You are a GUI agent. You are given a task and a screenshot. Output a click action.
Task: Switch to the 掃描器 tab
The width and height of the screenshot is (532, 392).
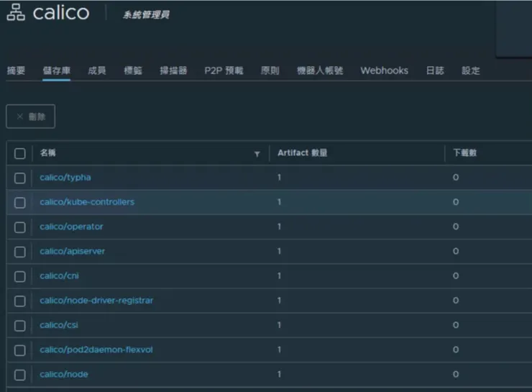(x=173, y=70)
